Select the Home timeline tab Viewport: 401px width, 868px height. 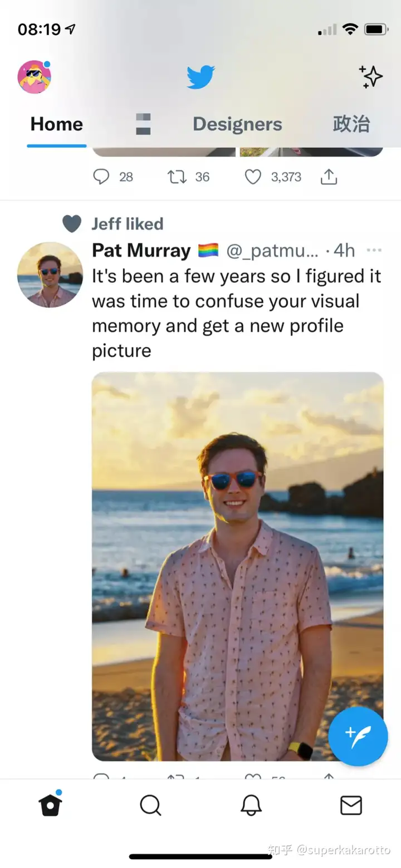[56, 124]
